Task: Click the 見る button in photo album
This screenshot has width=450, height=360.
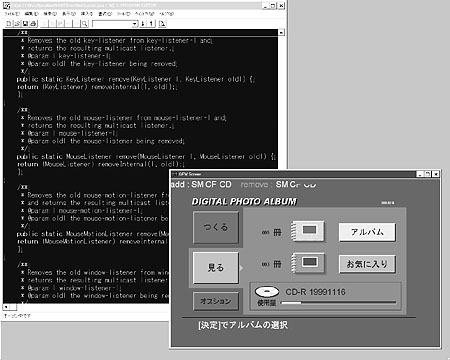Action: click(x=216, y=267)
